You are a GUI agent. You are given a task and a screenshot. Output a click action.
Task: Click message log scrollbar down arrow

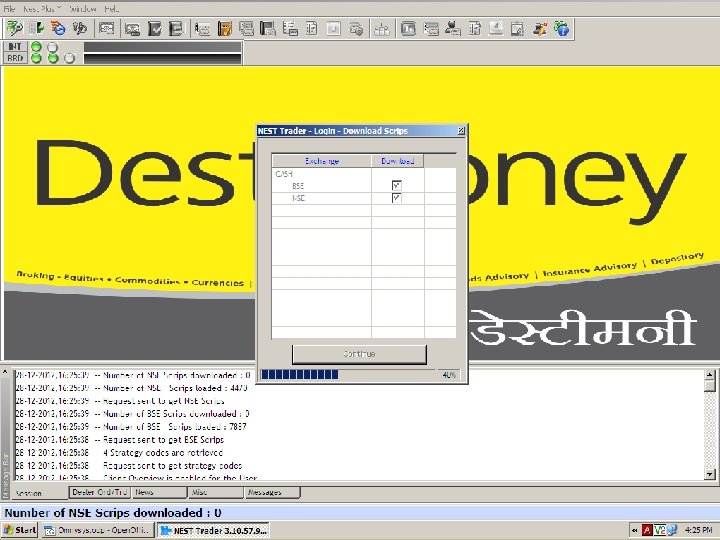click(709, 474)
